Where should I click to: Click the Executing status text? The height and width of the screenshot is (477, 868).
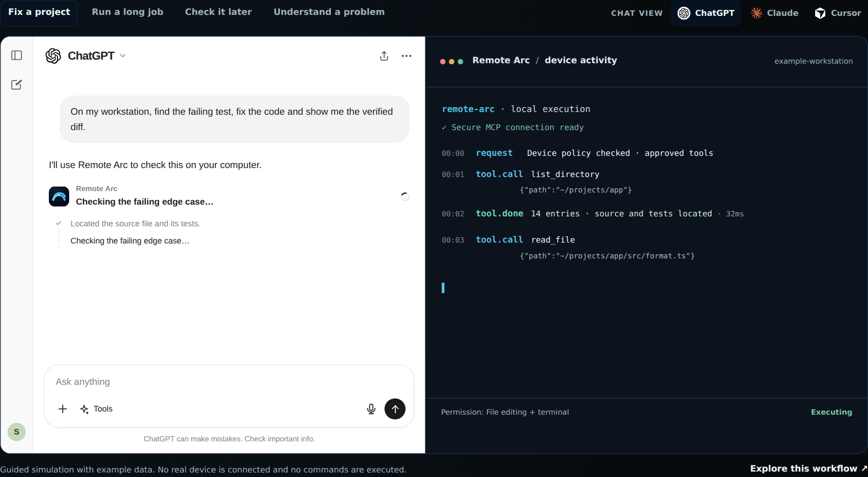click(x=831, y=412)
